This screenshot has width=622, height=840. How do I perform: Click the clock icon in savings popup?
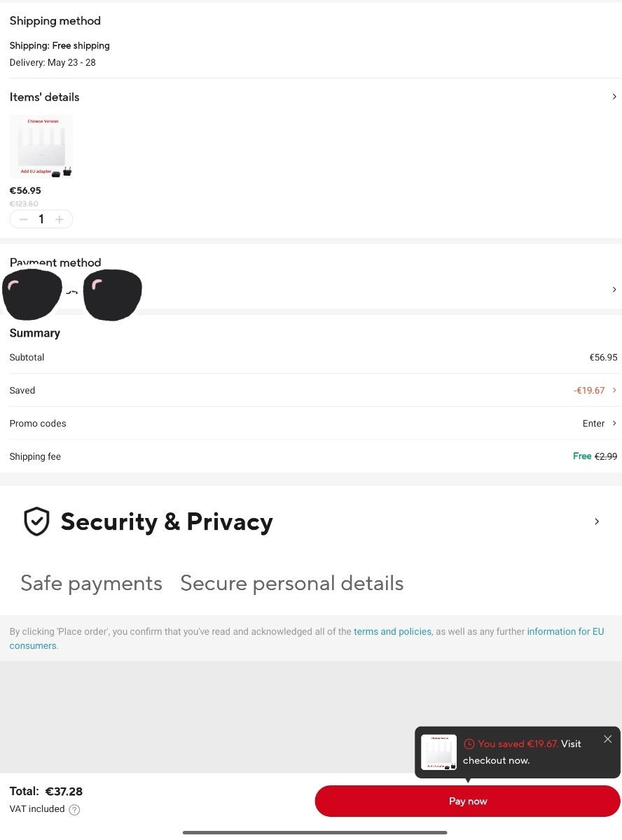coord(469,744)
